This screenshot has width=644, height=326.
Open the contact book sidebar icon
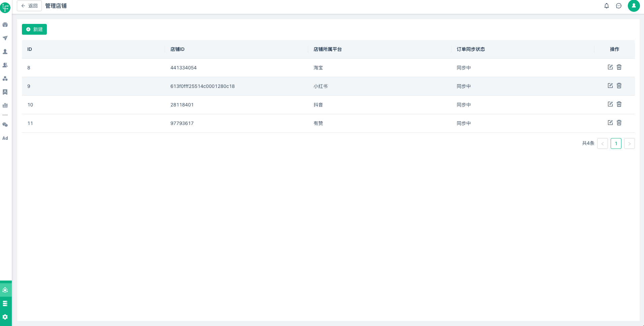pyautogui.click(x=5, y=92)
